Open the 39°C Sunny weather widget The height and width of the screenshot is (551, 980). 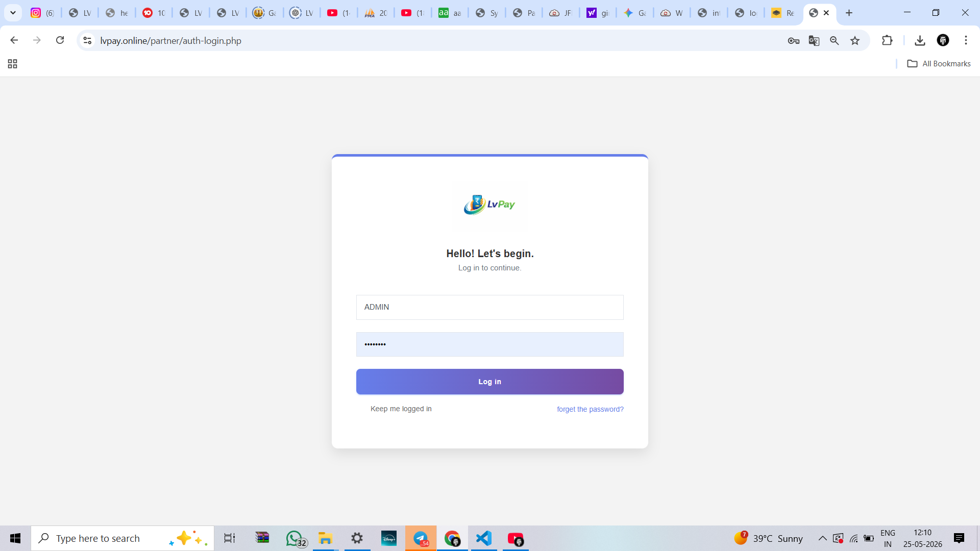769,538
